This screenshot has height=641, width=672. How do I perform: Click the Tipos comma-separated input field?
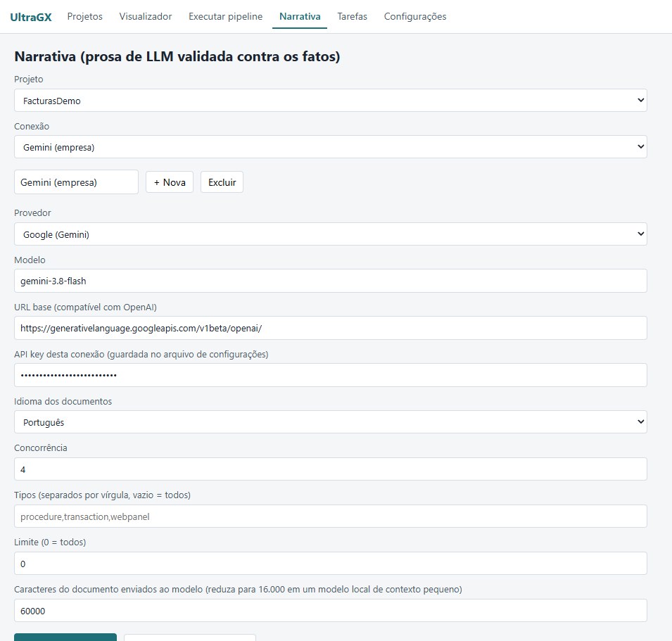(x=331, y=516)
